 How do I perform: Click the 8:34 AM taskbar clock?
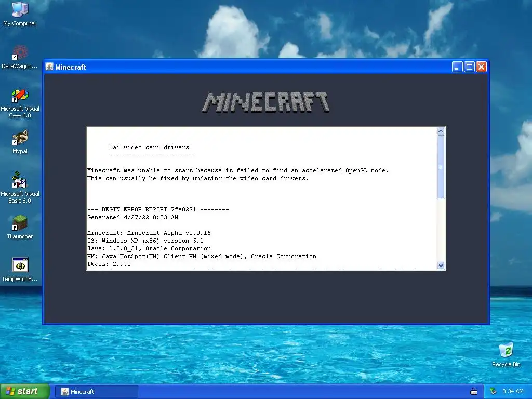pyautogui.click(x=513, y=392)
